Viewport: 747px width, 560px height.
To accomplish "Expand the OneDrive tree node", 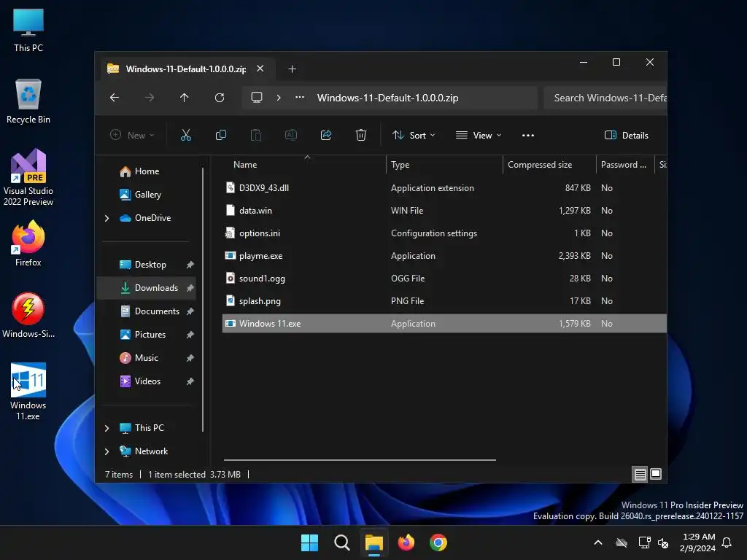I will tap(107, 218).
